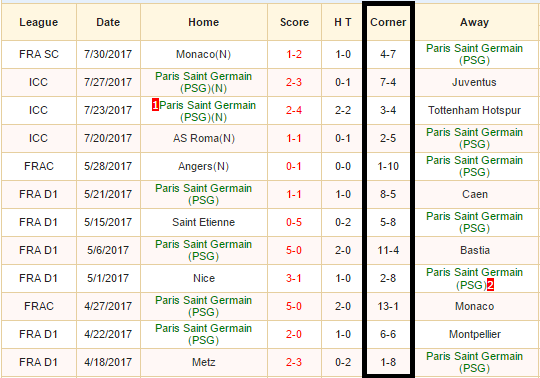Click Bastia away team link
The image size is (540, 378).
(475, 250)
